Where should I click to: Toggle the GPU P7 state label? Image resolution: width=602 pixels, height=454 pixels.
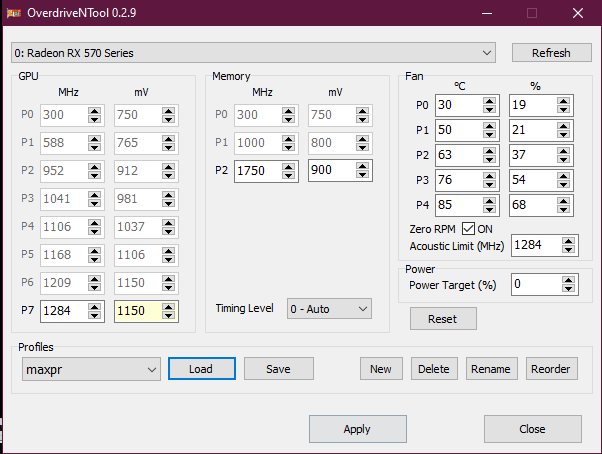(x=27, y=310)
